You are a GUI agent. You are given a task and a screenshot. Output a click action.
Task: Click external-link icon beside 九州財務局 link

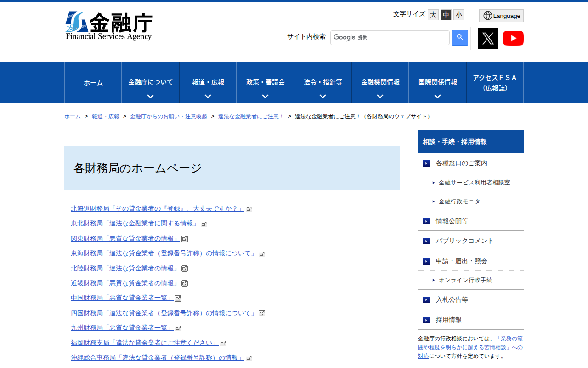[x=178, y=328]
